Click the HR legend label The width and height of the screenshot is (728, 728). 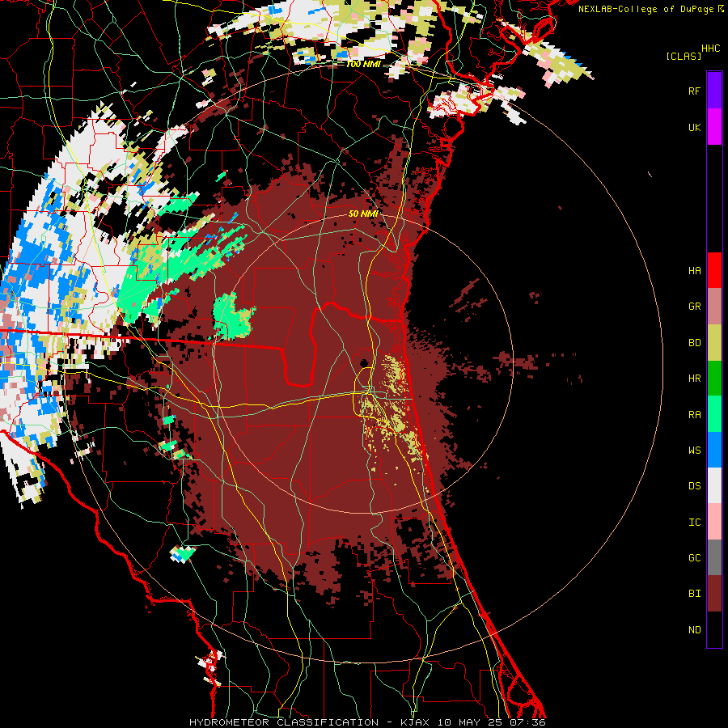click(694, 379)
